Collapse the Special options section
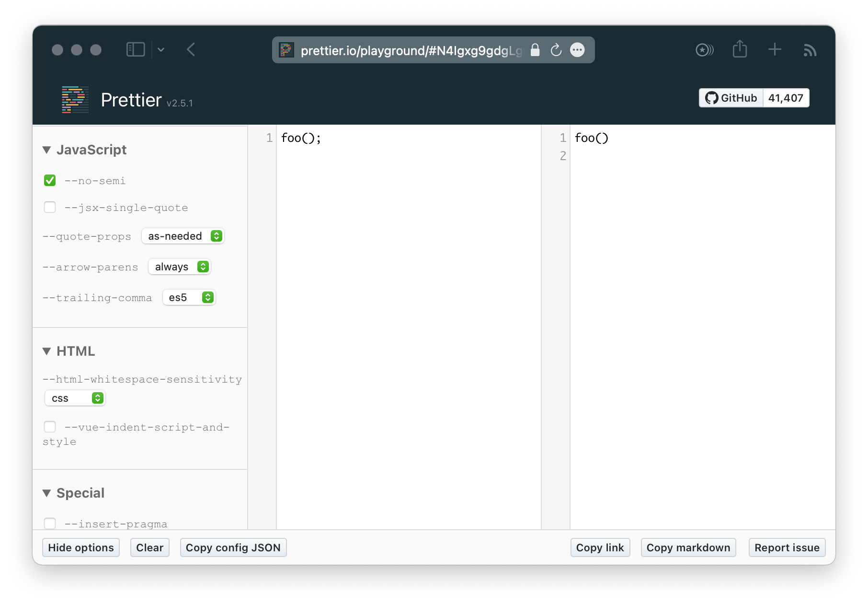 (x=47, y=493)
